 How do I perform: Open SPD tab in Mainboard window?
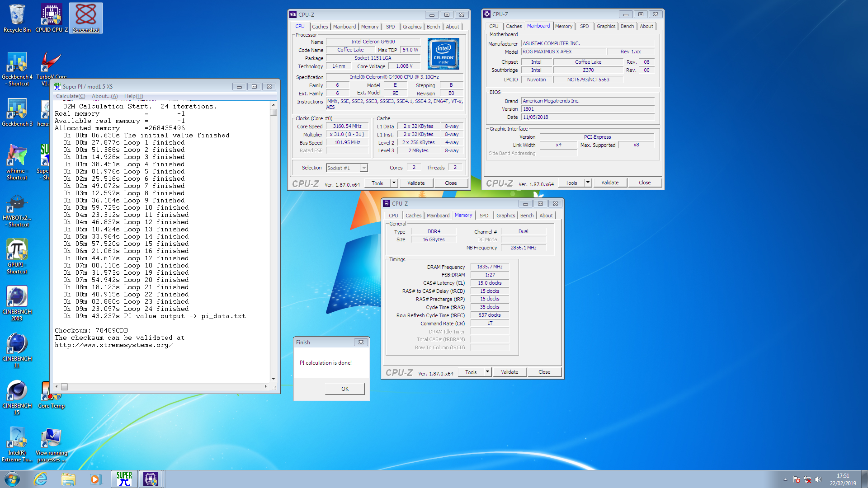coord(584,26)
